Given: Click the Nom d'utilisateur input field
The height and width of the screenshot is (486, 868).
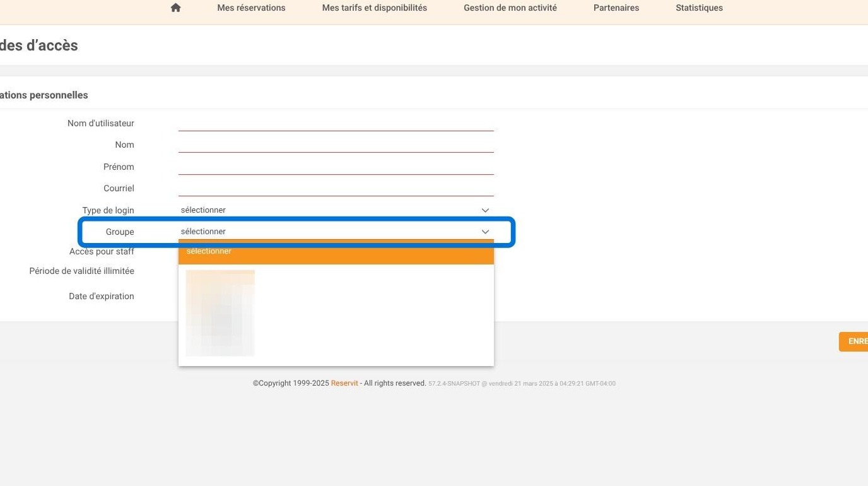Looking at the screenshot, I should pyautogui.click(x=336, y=123).
